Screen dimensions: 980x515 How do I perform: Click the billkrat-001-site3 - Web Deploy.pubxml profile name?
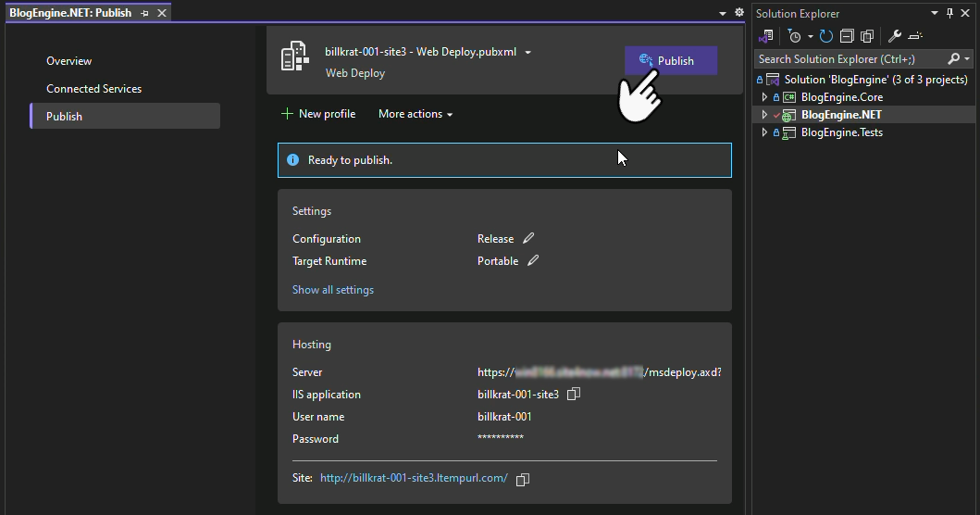(421, 52)
